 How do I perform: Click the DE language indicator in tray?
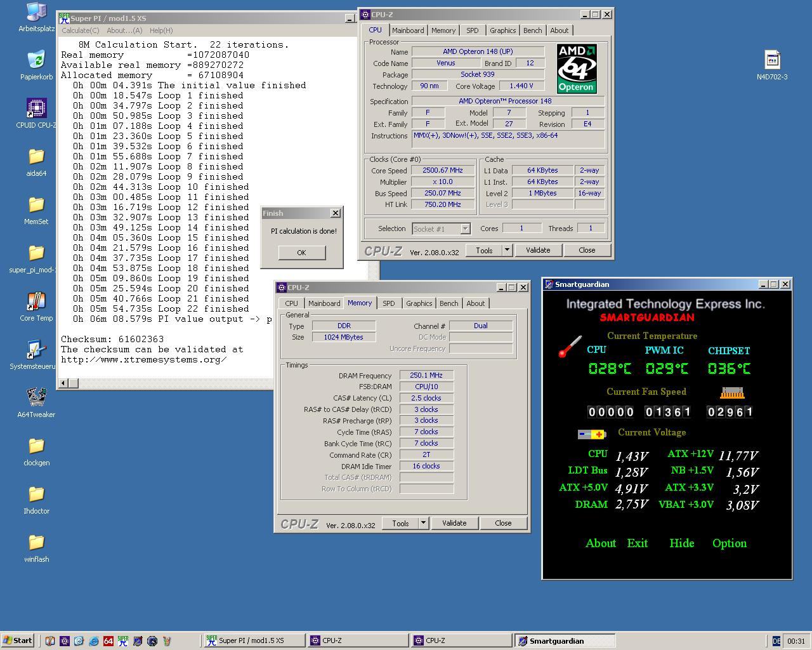(776, 641)
